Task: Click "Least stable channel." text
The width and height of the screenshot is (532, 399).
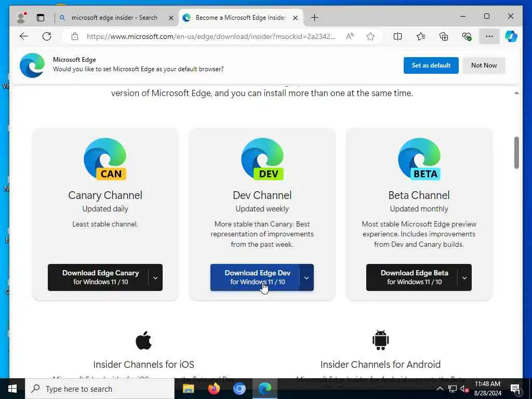Action: pos(105,224)
